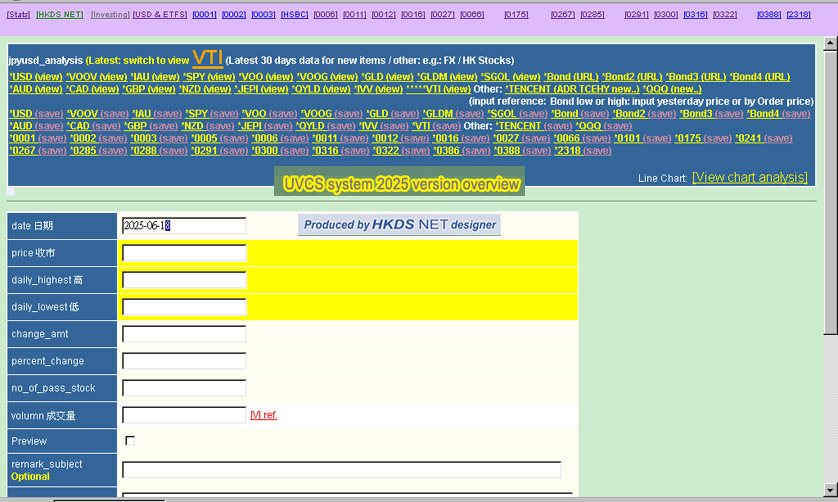The height and width of the screenshot is (502, 838).
Task: Click the *VOOG (save) link
Action: tap(331, 114)
